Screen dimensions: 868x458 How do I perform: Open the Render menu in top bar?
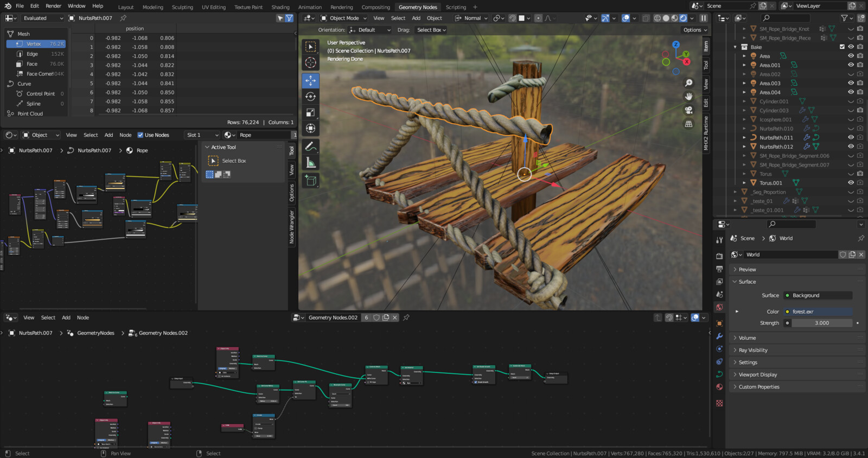53,6
